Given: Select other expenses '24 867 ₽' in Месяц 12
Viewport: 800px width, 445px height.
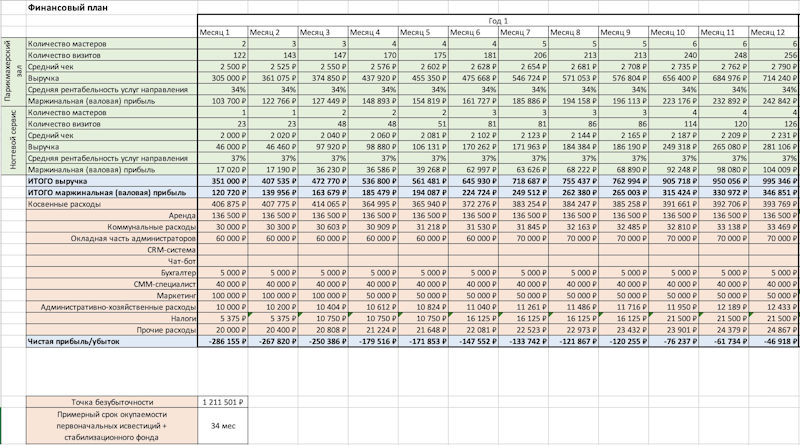Looking at the screenshot, I should point(773,330).
